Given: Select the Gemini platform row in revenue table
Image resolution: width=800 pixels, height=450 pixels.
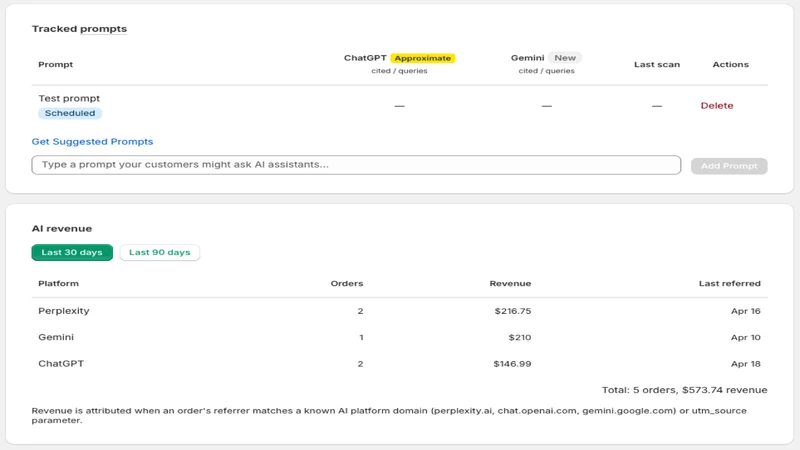Looking at the screenshot, I should pos(399,337).
